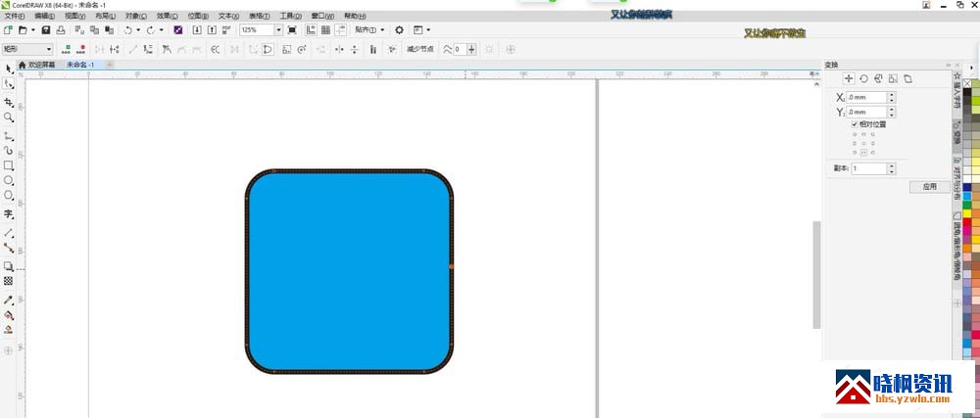
Task: Click the 减少节点 button
Action: pyautogui.click(x=420, y=49)
